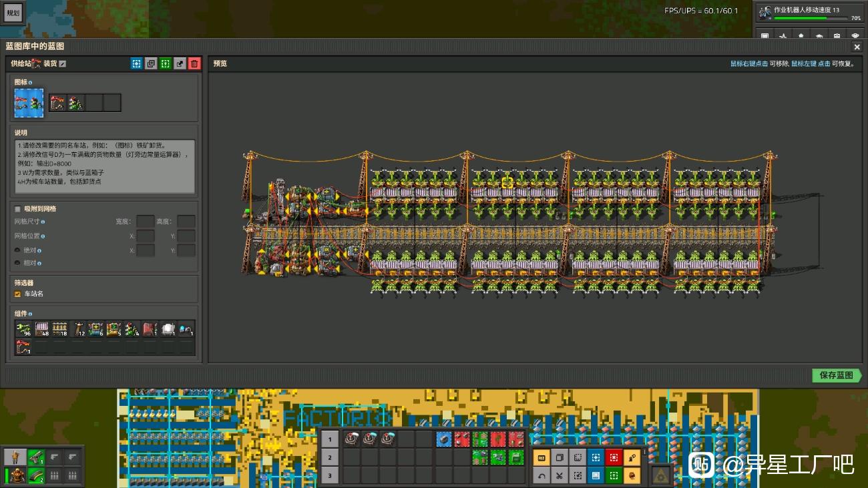Click the blue blueprint shortcut in top row
This screenshot has width=868, height=488.
(596, 457)
